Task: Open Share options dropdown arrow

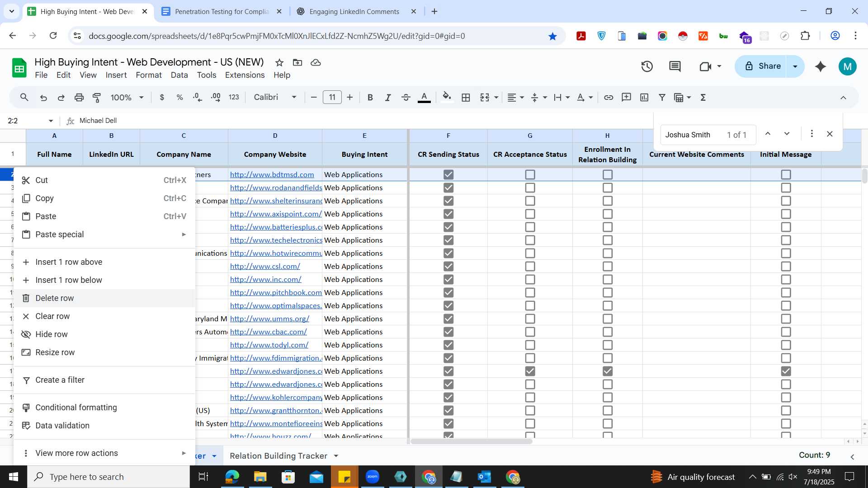Action: [x=795, y=66]
